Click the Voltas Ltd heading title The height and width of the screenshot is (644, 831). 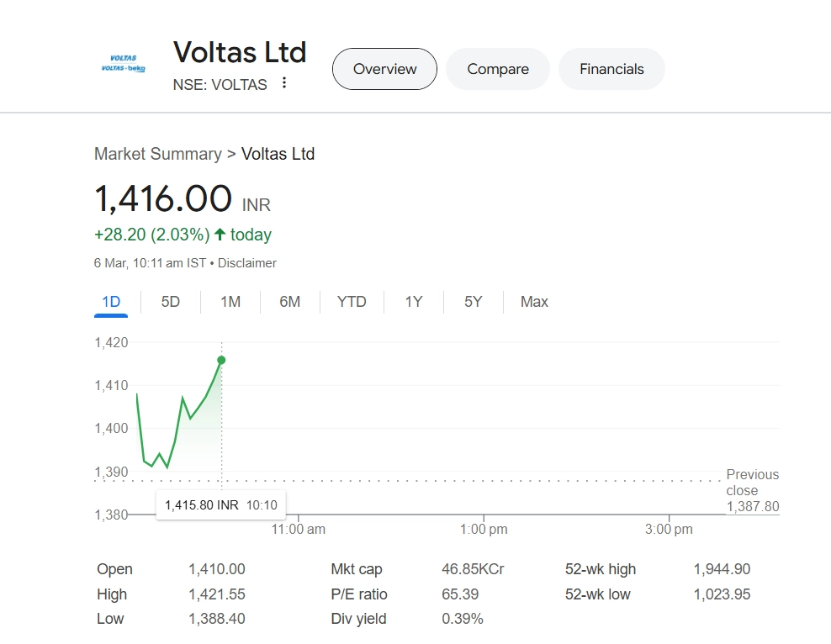240,52
